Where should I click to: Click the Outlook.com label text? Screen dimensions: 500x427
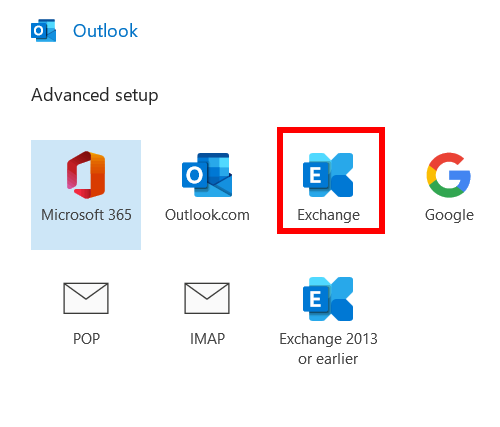207,215
